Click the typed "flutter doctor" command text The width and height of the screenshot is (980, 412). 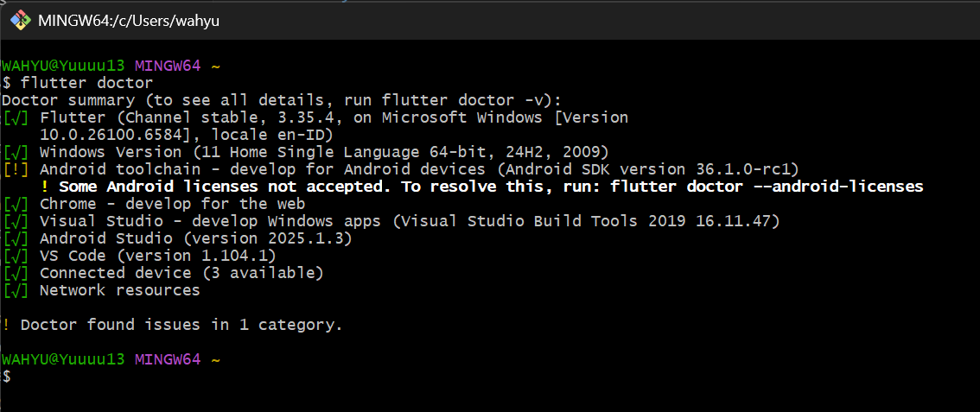86,83
